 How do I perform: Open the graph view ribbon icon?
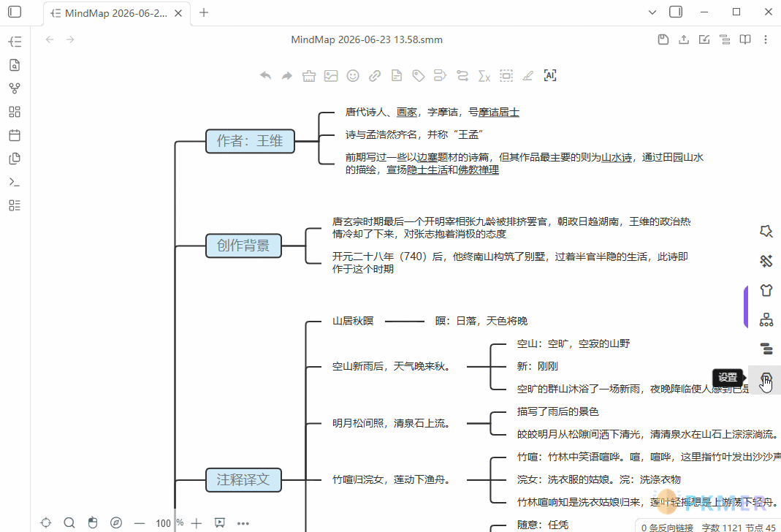(x=15, y=88)
